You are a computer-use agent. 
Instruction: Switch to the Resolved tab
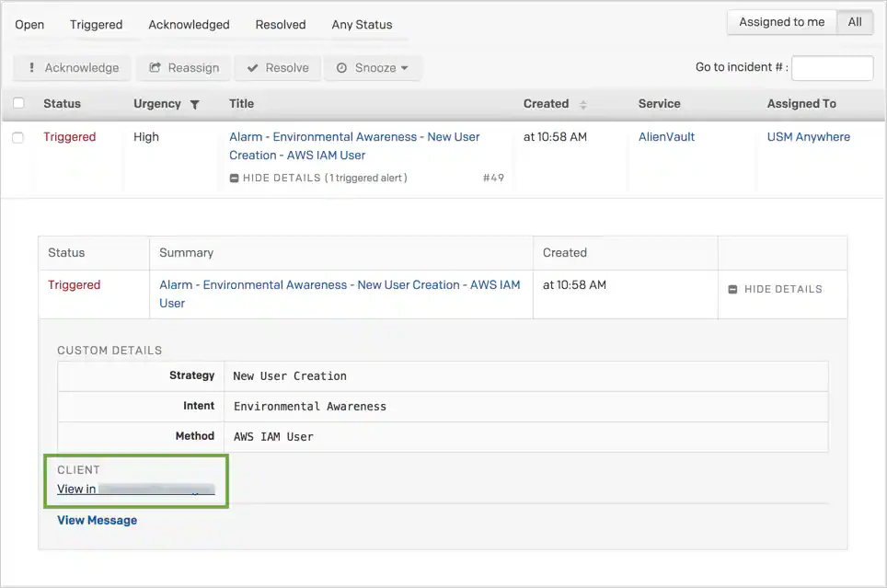[x=281, y=25]
